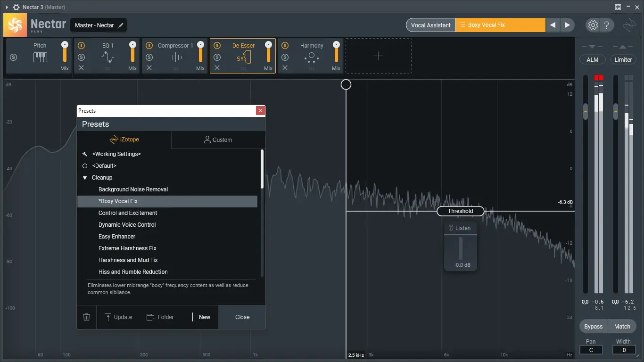Click the Mix slider on the Harmony module

pyautogui.click(x=336, y=52)
